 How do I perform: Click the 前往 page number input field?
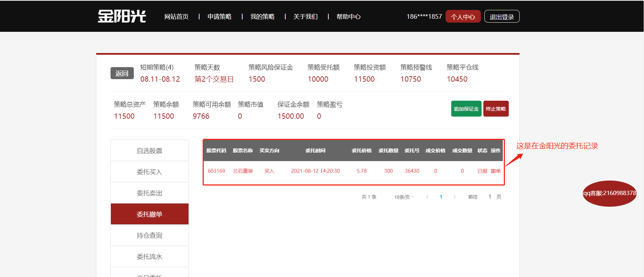[490, 197]
